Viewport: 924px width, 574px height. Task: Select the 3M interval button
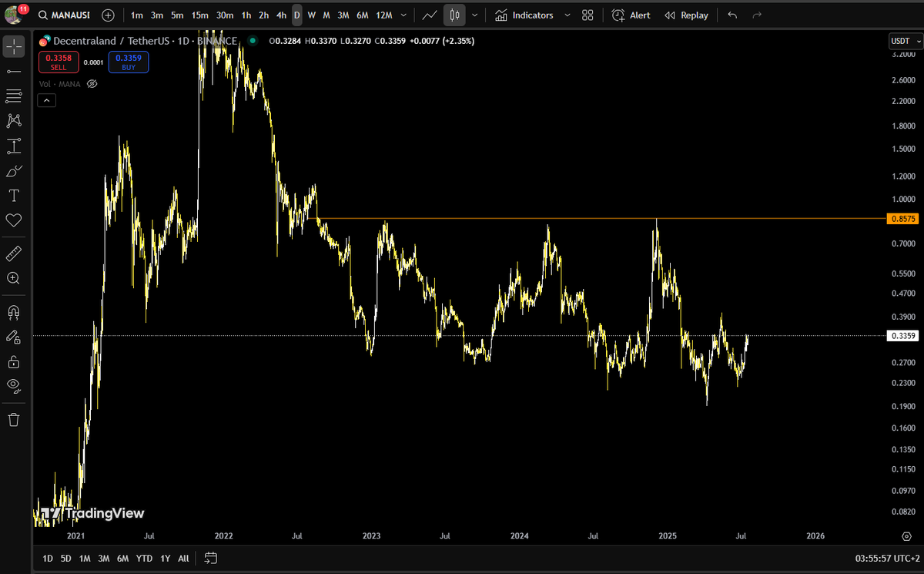pos(343,15)
